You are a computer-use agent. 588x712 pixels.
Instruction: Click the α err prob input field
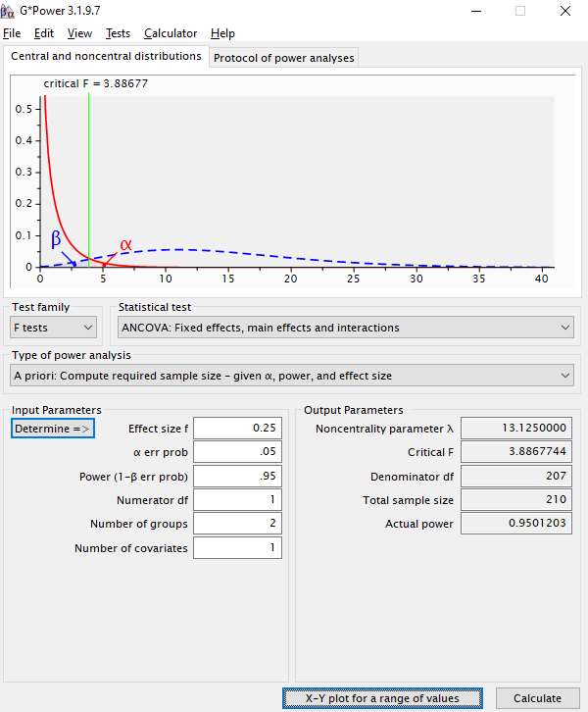[x=238, y=452]
